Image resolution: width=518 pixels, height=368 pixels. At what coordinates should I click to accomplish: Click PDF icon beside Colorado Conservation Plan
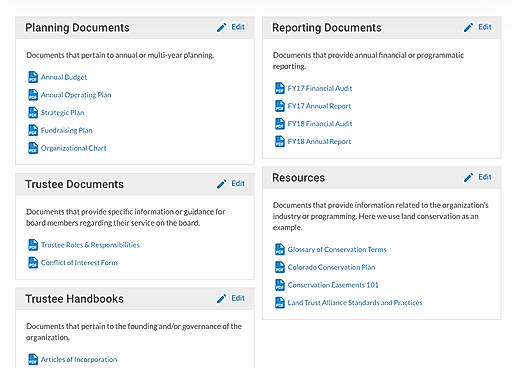(280, 267)
